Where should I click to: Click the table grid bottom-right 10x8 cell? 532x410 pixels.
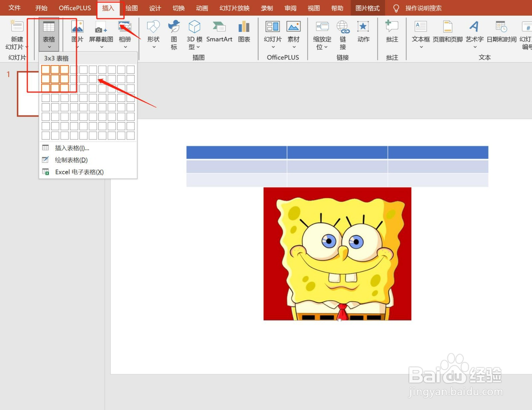[131, 136]
